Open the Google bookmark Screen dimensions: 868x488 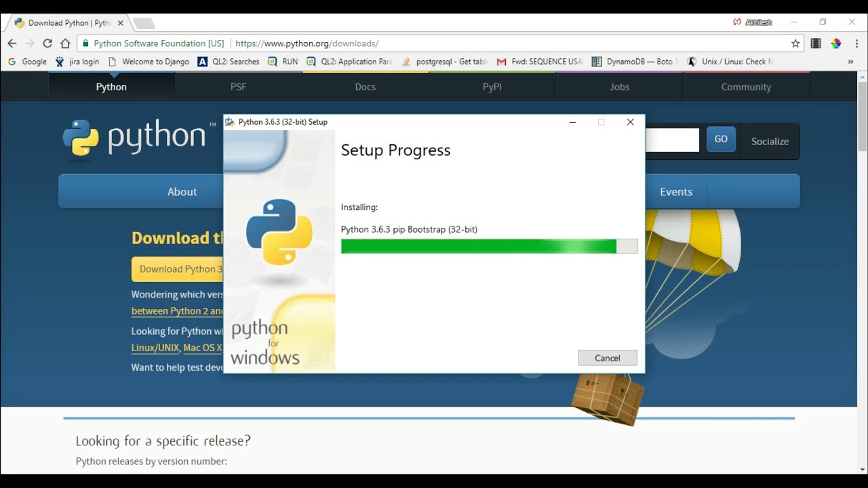(28, 62)
